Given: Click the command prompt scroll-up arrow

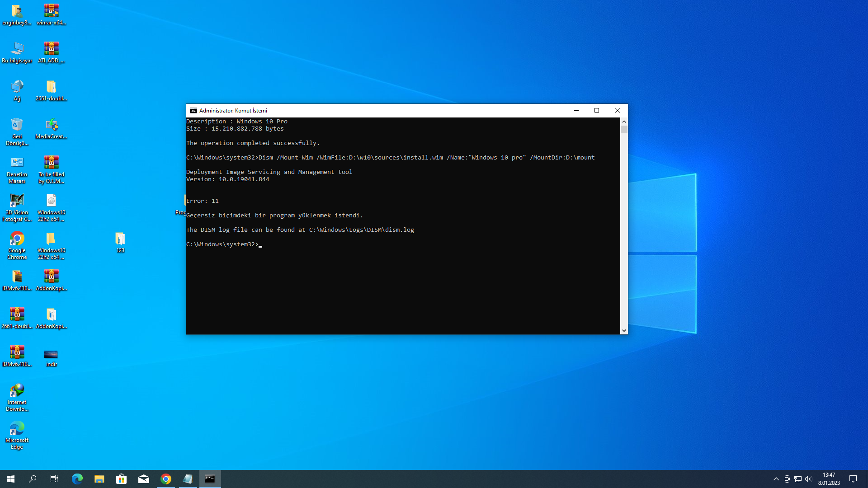Looking at the screenshot, I should click(624, 122).
